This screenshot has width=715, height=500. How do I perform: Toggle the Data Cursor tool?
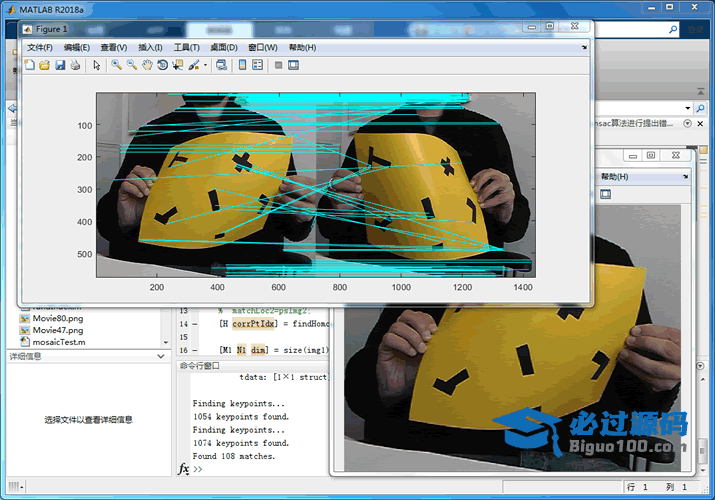(178, 65)
